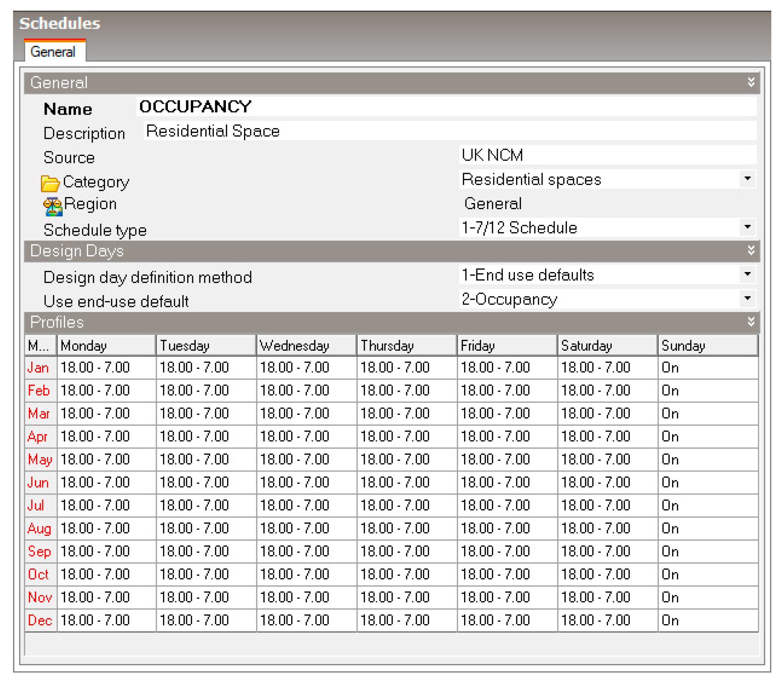Collapse the Profiles section chevron

(x=751, y=322)
